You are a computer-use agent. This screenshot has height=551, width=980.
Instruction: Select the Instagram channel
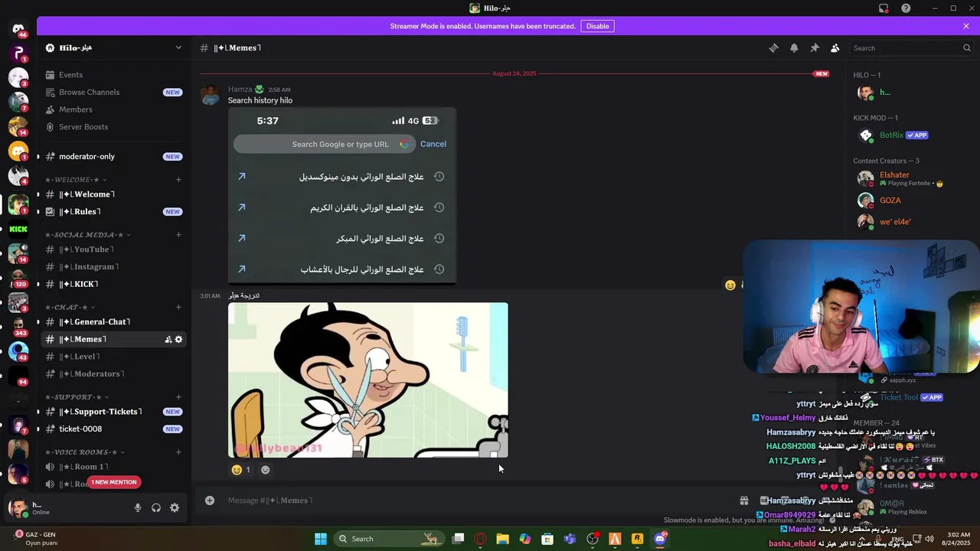pyautogui.click(x=113, y=267)
